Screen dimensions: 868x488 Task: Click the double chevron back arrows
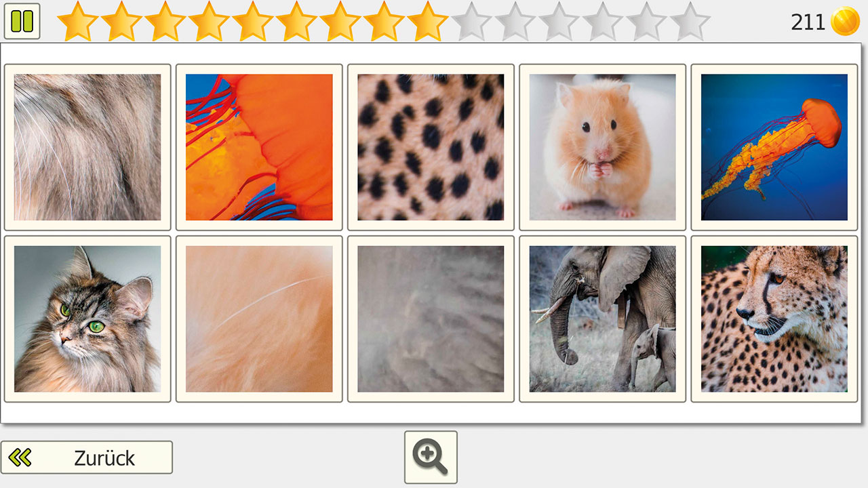(20, 457)
